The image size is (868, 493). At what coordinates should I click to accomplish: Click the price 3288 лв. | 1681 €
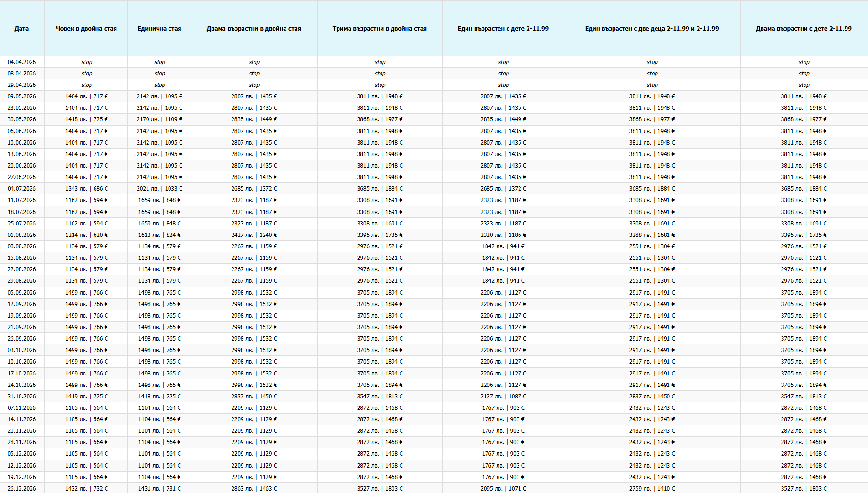(652, 235)
